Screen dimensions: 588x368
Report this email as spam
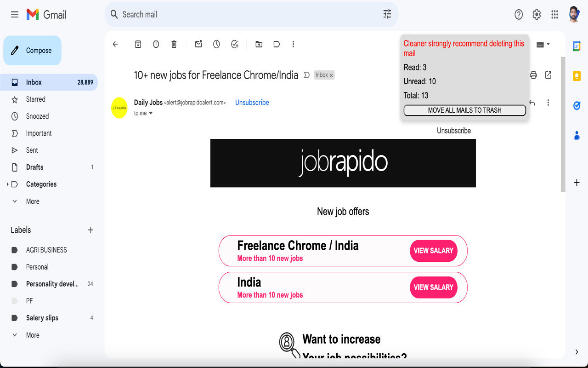point(156,44)
